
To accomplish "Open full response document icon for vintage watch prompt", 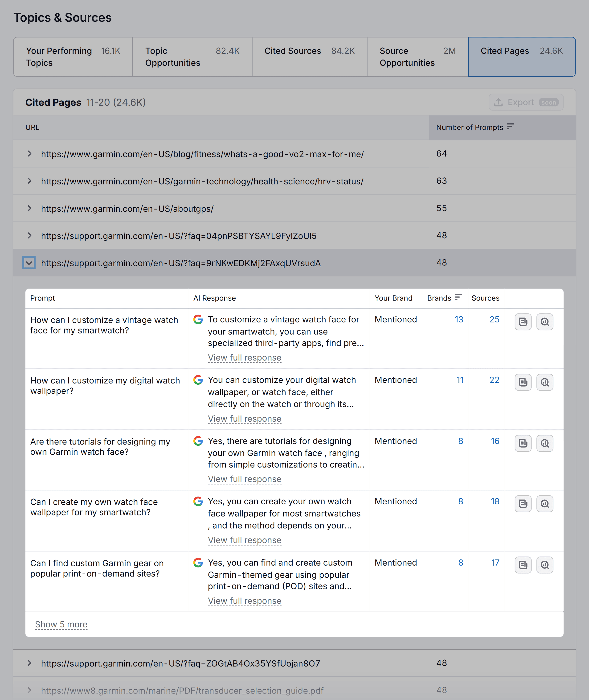I will click(523, 322).
